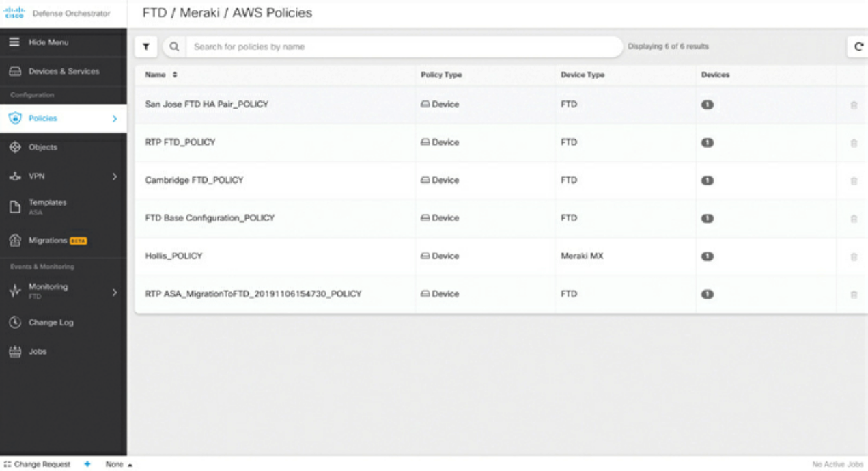Screen dimensions: 868x471
Task: Expand the Monitoring submenu arrow
Action: 115,293
